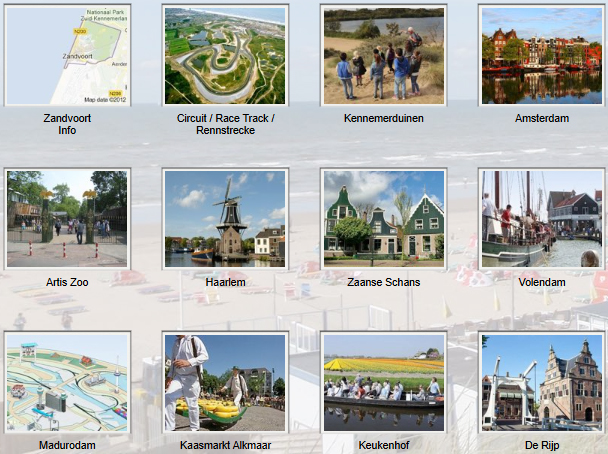Follow the "Kennemerduinen" caption link

coord(383,118)
